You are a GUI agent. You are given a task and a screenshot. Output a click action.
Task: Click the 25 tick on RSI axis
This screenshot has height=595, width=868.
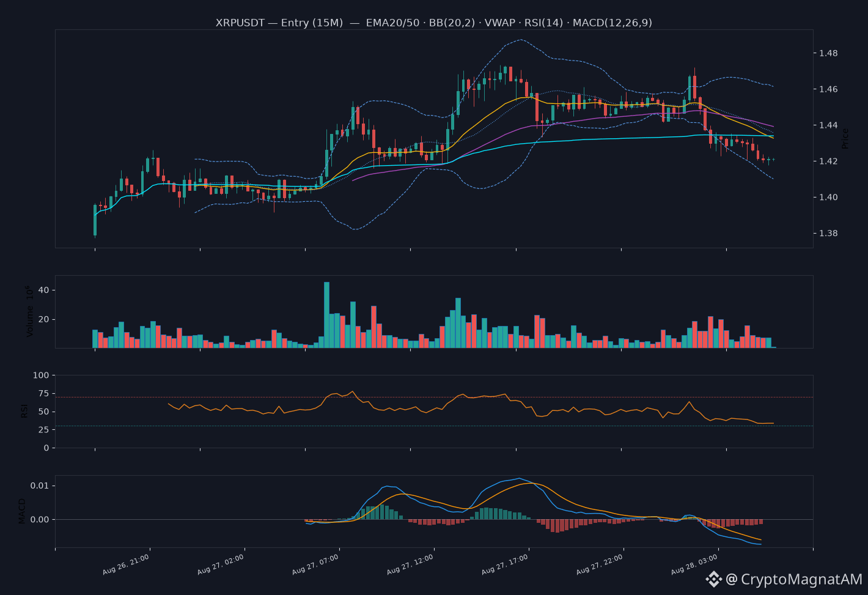(x=44, y=430)
